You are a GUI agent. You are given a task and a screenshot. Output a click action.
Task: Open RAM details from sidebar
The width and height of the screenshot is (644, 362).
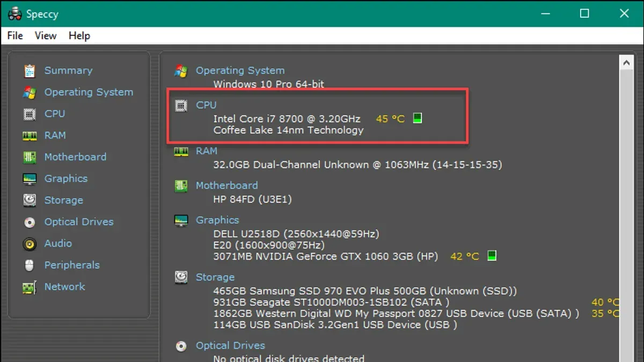point(55,136)
